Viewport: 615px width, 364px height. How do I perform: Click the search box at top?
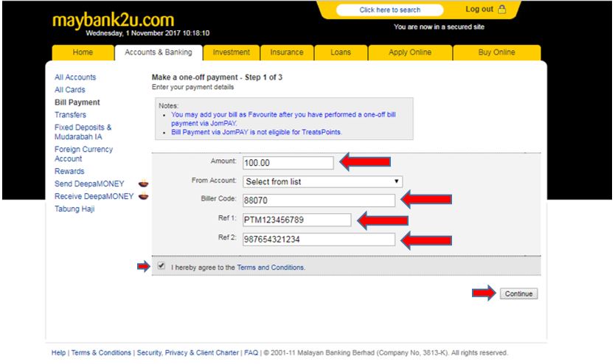click(x=390, y=10)
